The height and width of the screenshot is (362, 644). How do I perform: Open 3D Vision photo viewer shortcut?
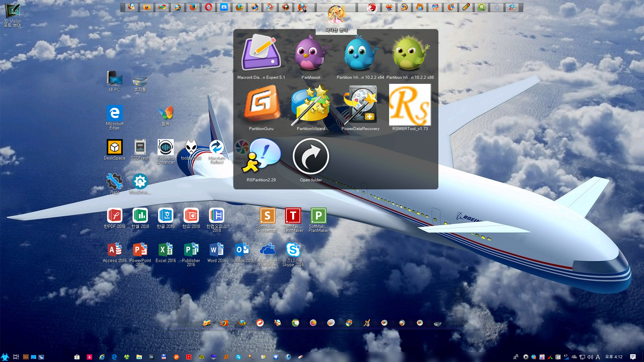[12, 15]
